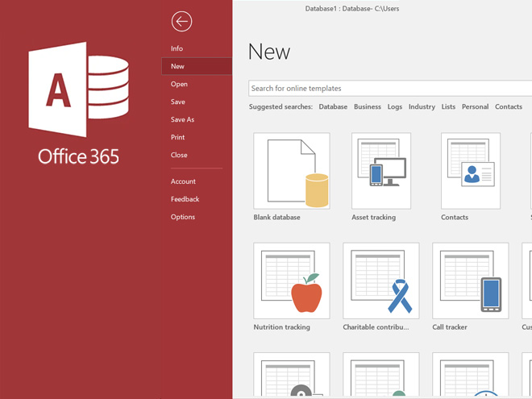This screenshot has width=532, height=399.
Task: Click Open in the left menu
Action: pyautogui.click(x=179, y=85)
